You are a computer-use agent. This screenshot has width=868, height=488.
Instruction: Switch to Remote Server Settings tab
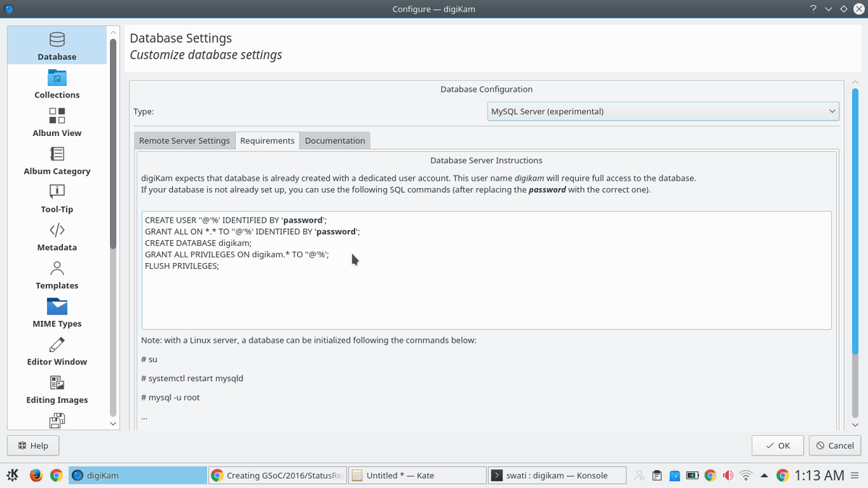[184, 141]
